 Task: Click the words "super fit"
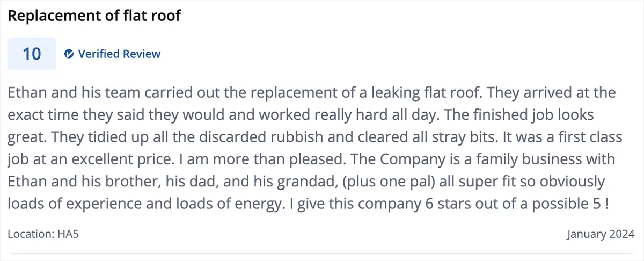[x=472, y=182]
